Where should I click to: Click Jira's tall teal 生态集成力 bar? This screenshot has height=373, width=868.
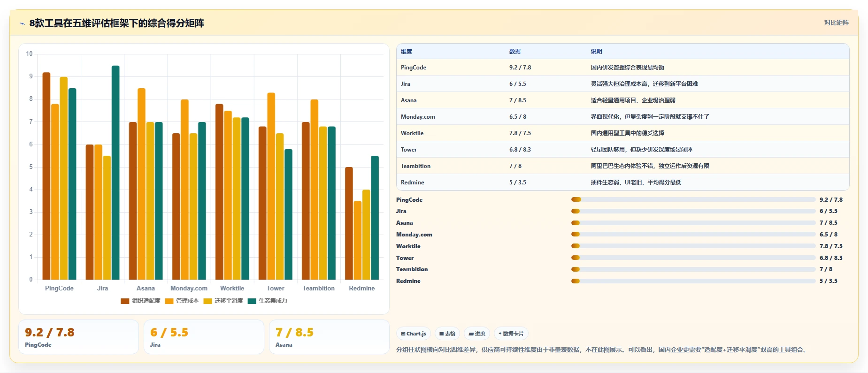coord(115,173)
